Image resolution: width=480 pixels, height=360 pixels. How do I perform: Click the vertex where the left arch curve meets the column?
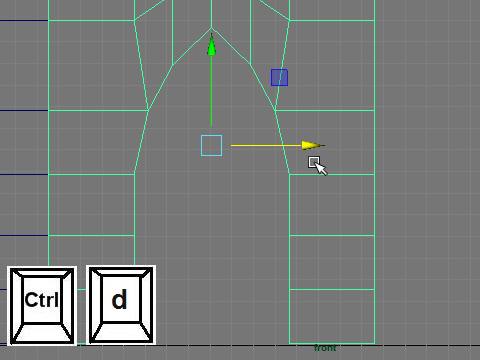(x=134, y=174)
